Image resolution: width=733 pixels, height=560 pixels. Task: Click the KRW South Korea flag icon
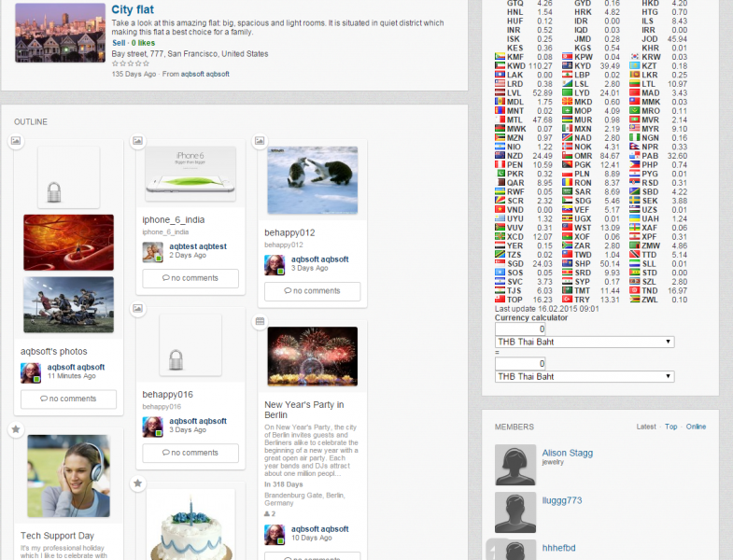[634, 57]
